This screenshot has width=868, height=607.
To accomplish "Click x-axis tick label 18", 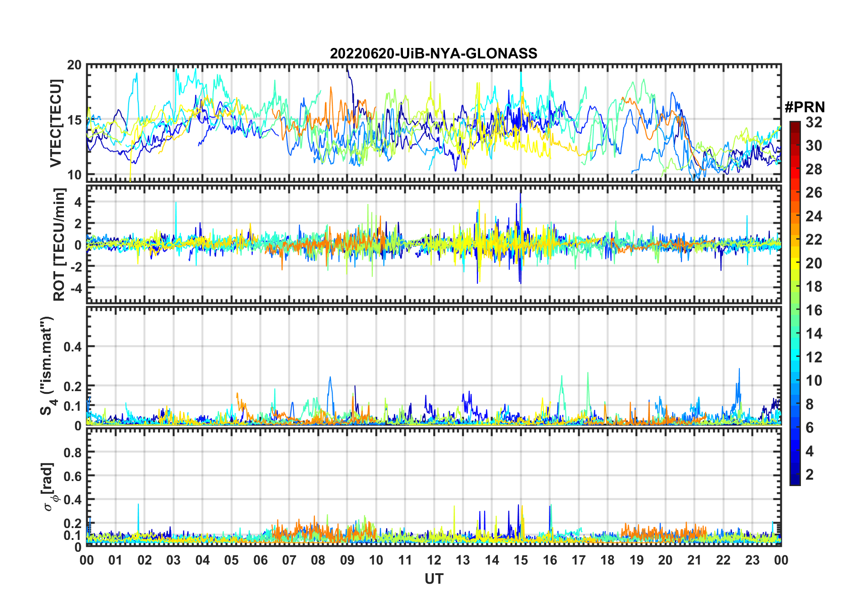I will pos(607,560).
